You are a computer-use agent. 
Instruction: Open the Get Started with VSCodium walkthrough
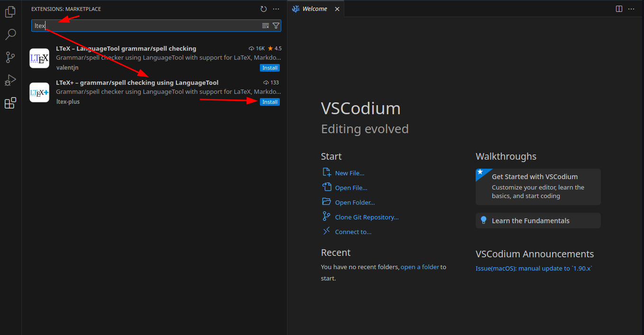[x=538, y=187]
